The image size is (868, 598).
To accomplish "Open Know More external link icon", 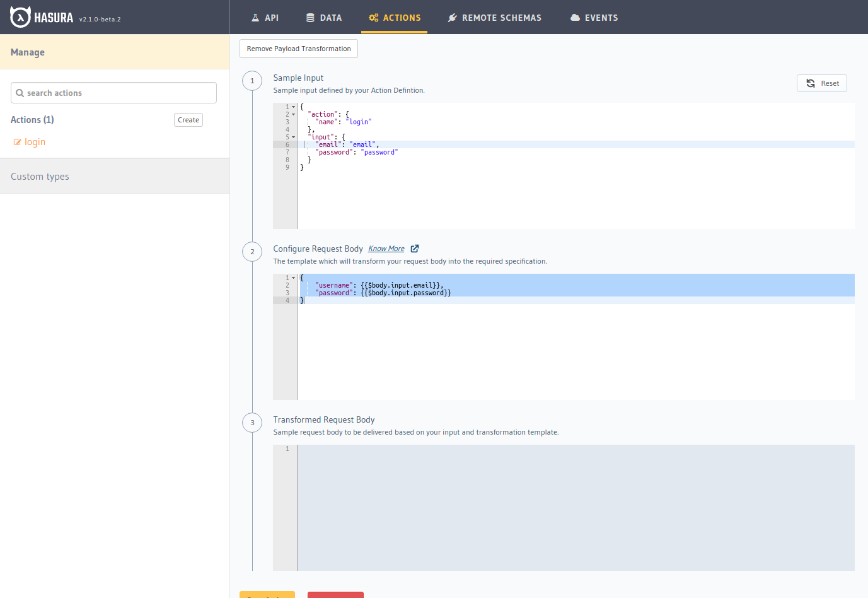I will point(415,249).
